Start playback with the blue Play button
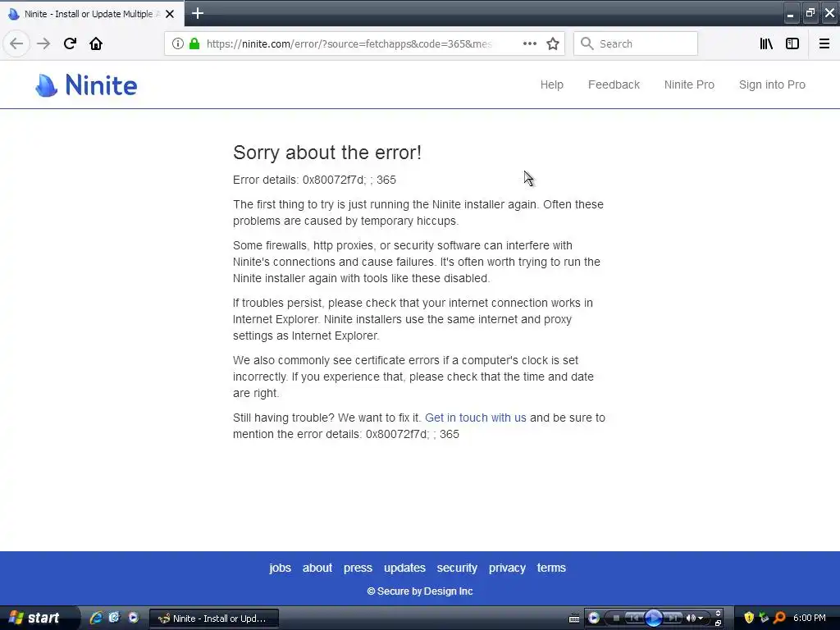 click(x=653, y=619)
